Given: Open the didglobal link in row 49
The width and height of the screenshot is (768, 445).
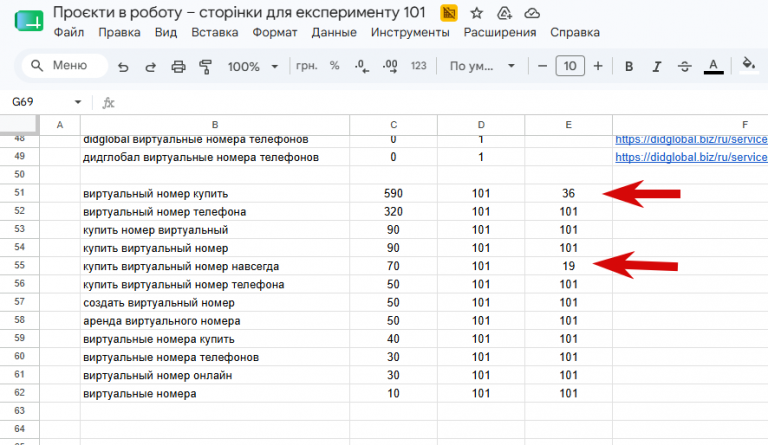Looking at the screenshot, I should coord(691,157).
